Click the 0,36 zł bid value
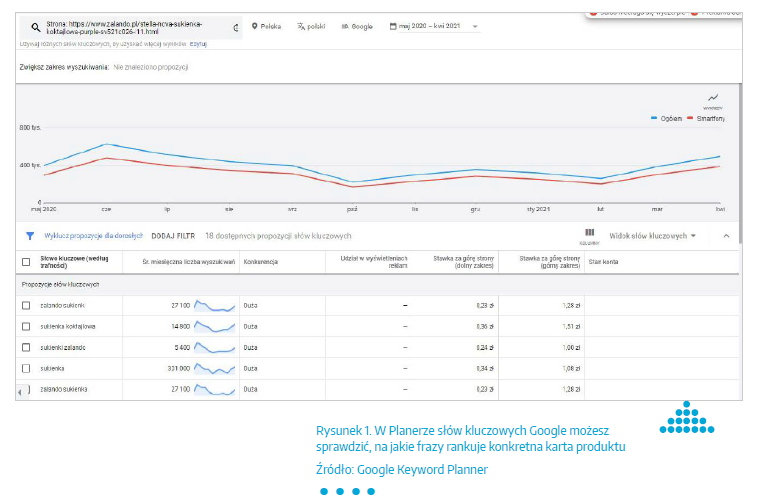Screen dimensions: 761x503 (485, 327)
